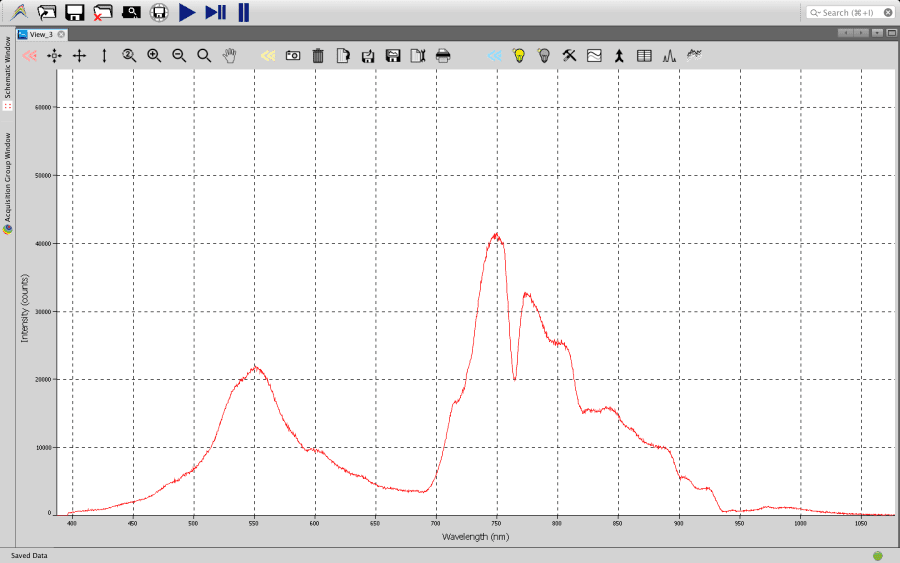Viewport: 900px width, 563px height.
Task: Click the magnifier with number 2 zoom icon
Action: pyautogui.click(x=129, y=56)
